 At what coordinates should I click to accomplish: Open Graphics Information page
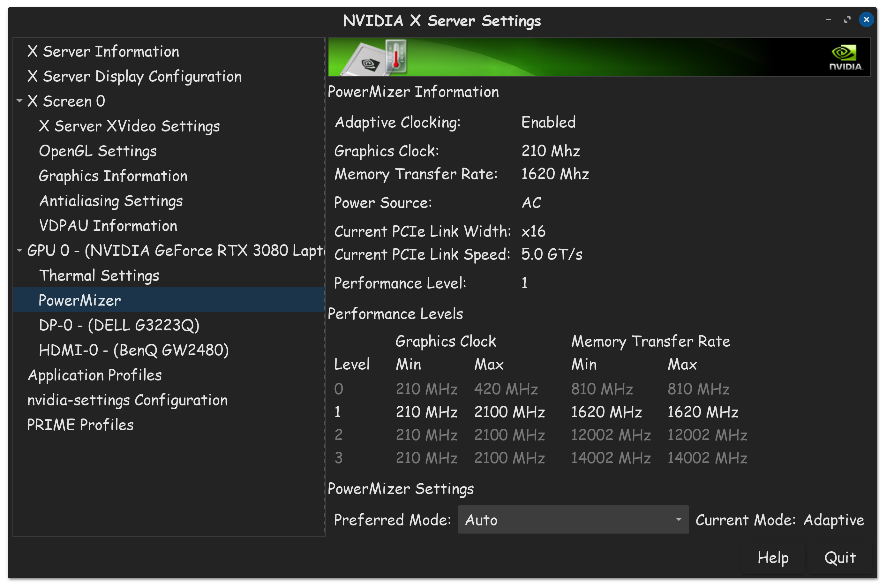[113, 176]
